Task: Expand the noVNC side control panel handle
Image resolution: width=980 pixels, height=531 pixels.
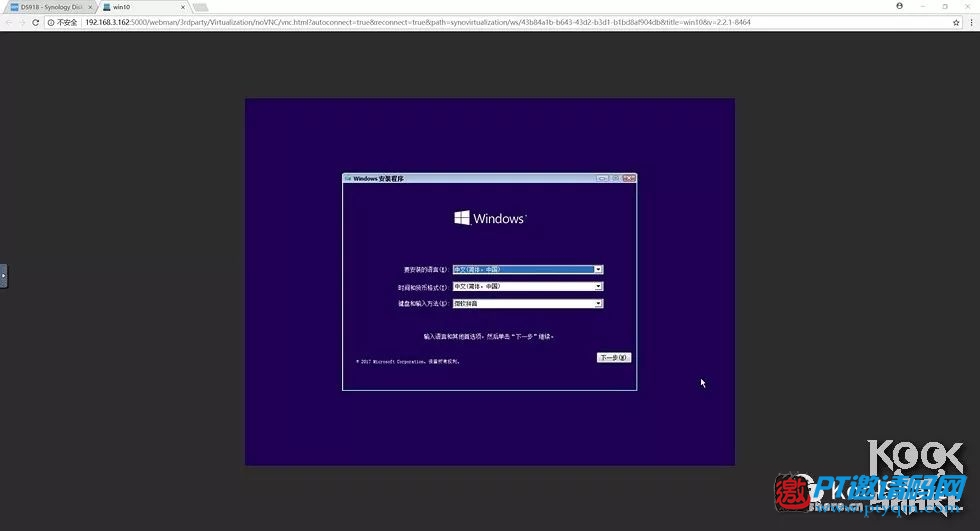Action: click(4, 275)
